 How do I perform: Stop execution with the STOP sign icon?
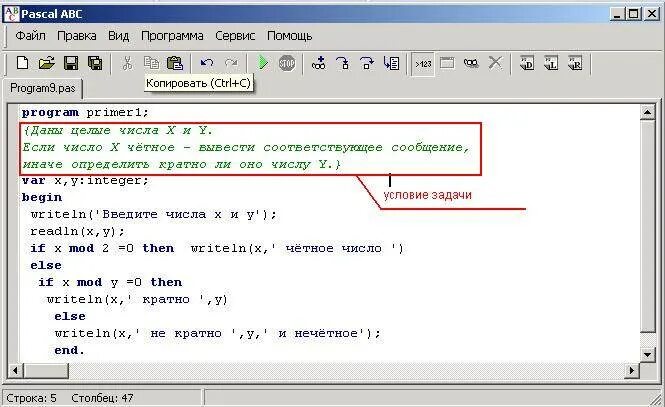pyautogui.click(x=287, y=63)
